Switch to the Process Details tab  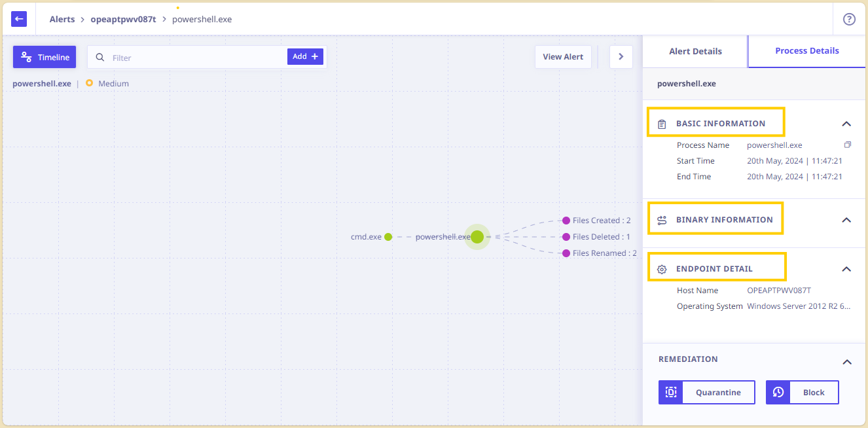tap(807, 51)
